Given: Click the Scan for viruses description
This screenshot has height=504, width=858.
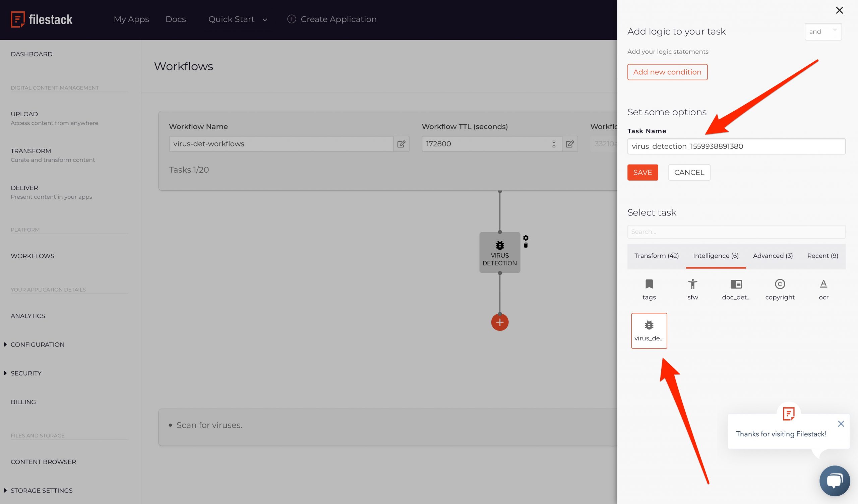Looking at the screenshot, I should 209,425.
